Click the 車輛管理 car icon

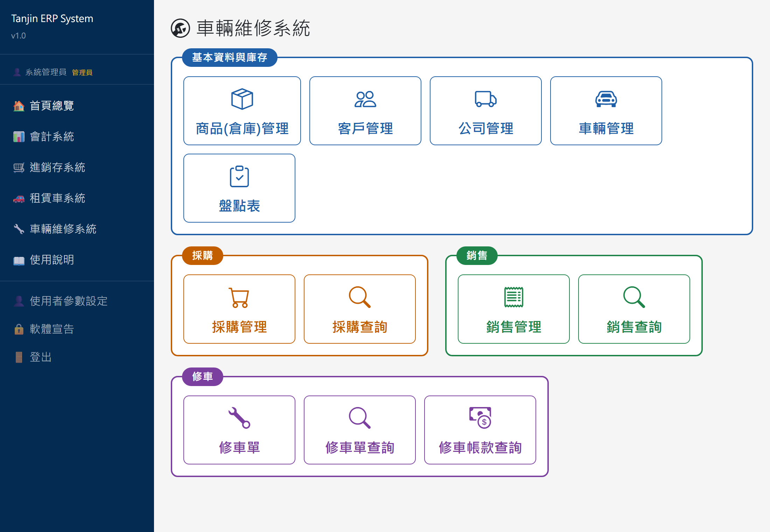[x=606, y=99]
